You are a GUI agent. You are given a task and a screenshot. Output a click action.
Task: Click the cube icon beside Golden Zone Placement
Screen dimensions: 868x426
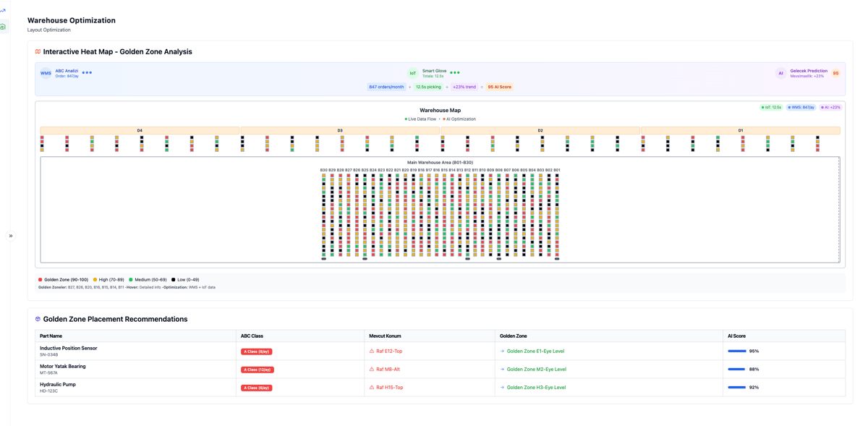pyautogui.click(x=38, y=319)
